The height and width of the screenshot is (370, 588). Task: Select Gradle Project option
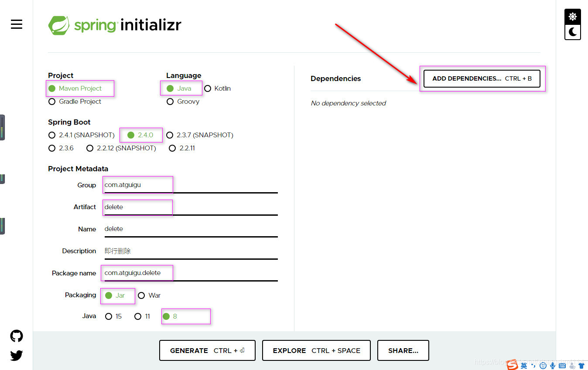(75, 102)
